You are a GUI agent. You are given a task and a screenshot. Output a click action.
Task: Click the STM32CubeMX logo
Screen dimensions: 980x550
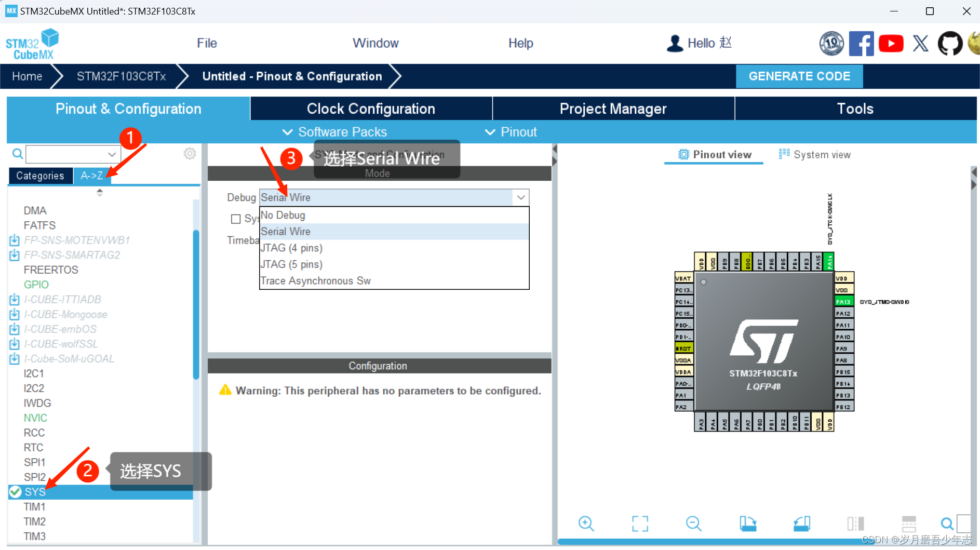pyautogui.click(x=32, y=44)
